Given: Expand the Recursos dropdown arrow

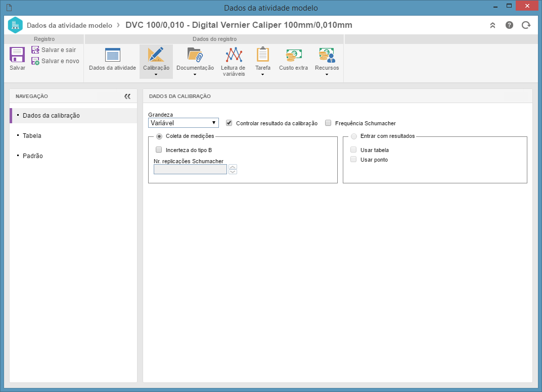Looking at the screenshot, I should pyautogui.click(x=327, y=75).
